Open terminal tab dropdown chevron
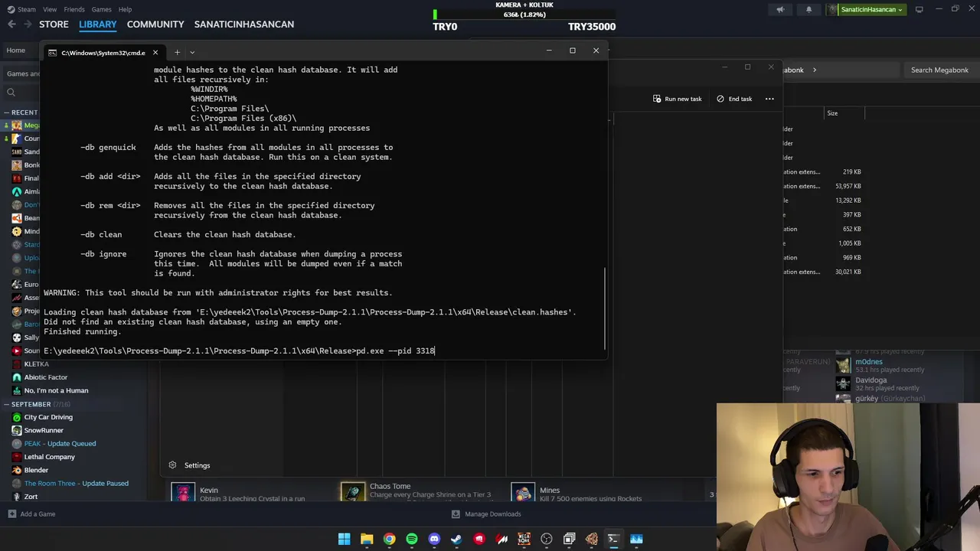This screenshot has height=551, width=980. click(192, 52)
